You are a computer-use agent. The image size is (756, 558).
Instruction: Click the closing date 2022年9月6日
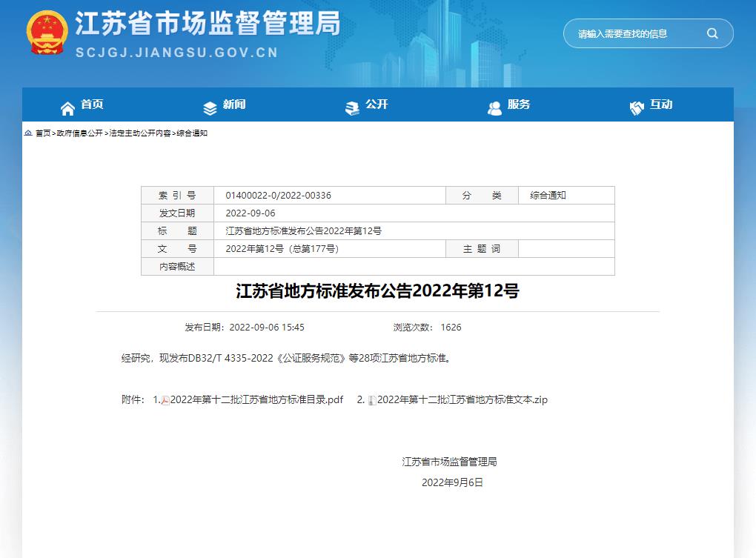[x=452, y=482]
